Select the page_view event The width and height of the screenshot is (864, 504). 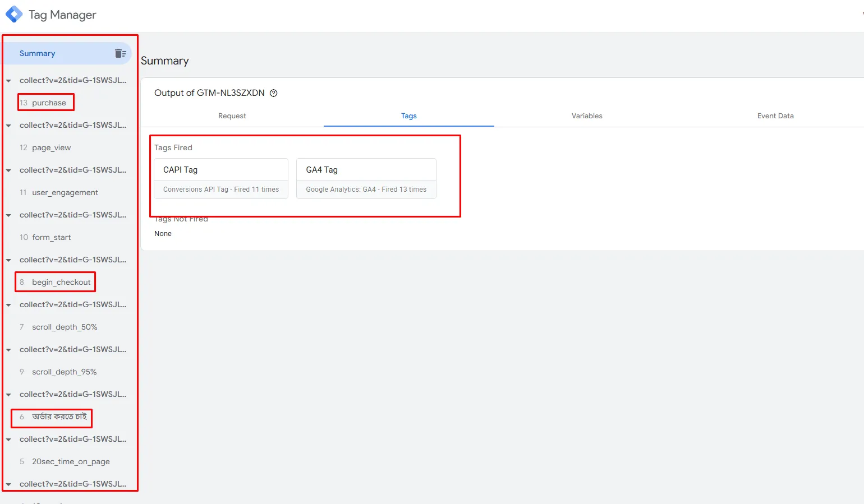(51, 147)
